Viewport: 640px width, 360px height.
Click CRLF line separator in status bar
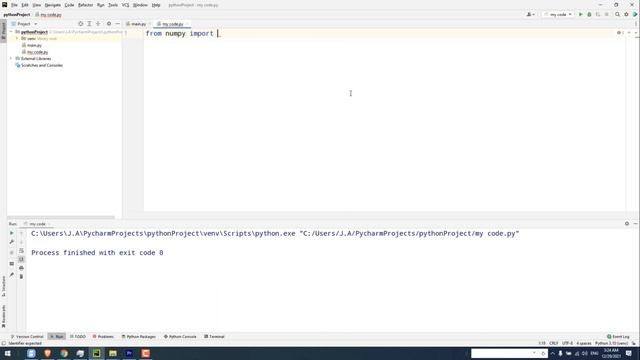pos(553,343)
